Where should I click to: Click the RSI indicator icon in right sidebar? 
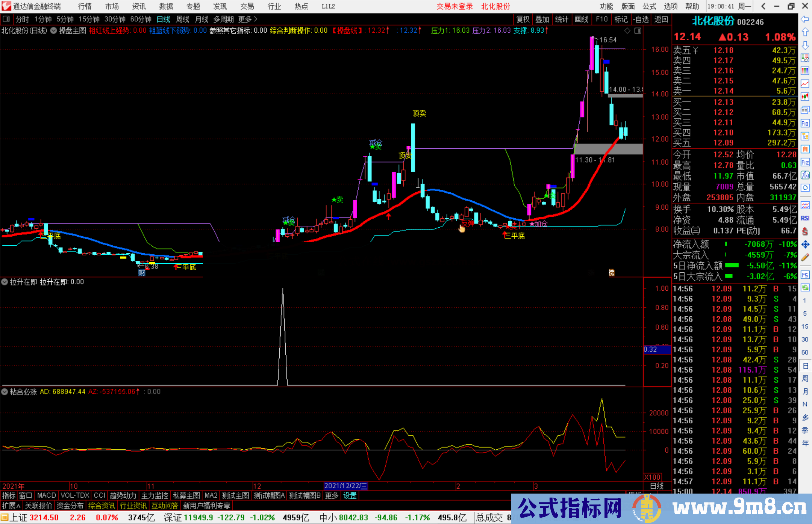click(805, 218)
